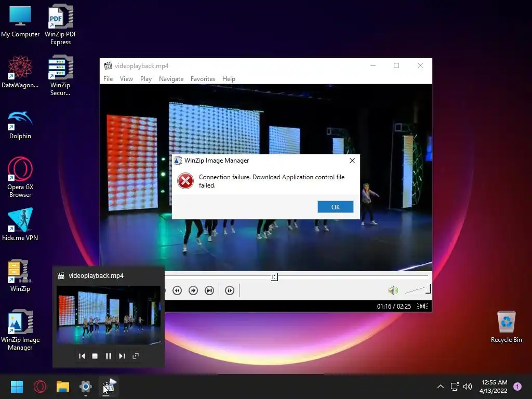The width and height of the screenshot is (532, 399).
Task: Click the player window title bar icon
Action: [108, 66]
